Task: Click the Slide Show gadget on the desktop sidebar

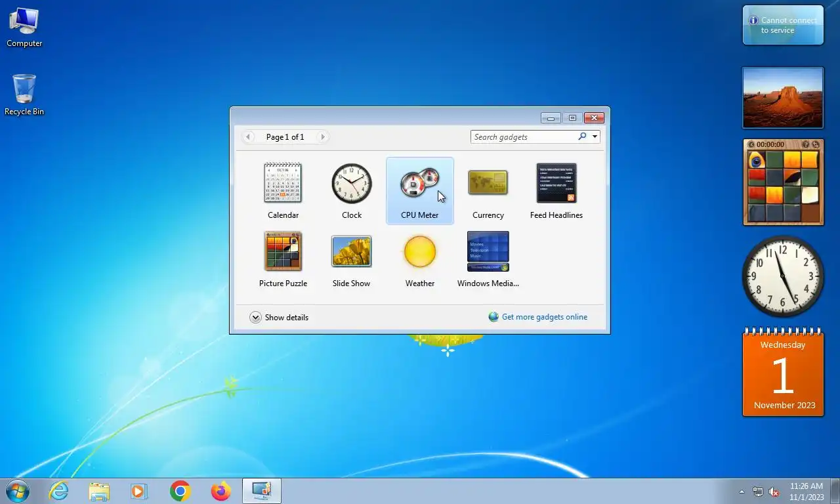Action: [783, 98]
